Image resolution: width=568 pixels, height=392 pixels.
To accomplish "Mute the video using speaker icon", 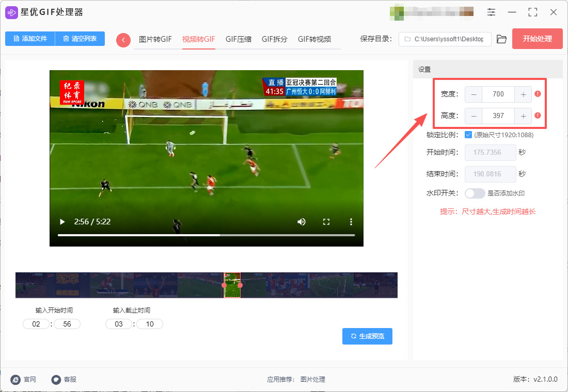I will (302, 221).
